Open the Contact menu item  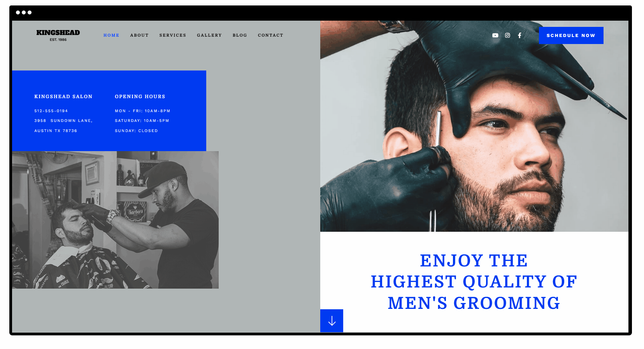[x=270, y=35]
